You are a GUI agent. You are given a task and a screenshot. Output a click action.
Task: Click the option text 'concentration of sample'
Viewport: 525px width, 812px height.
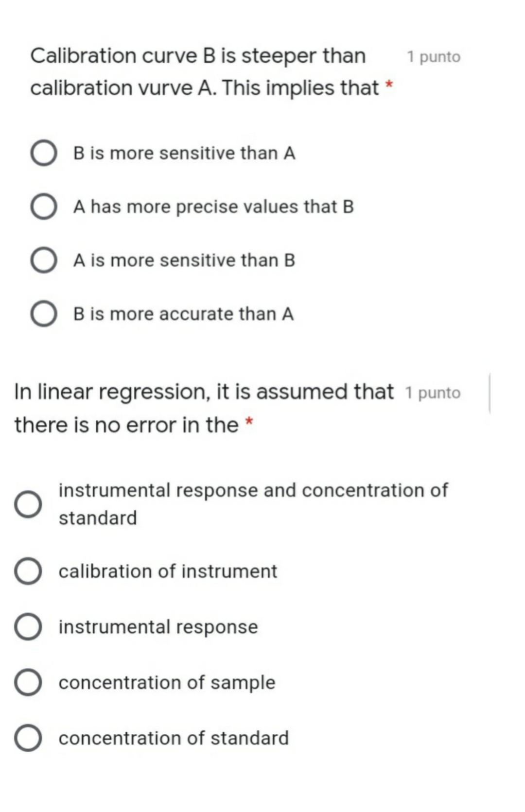(x=167, y=683)
